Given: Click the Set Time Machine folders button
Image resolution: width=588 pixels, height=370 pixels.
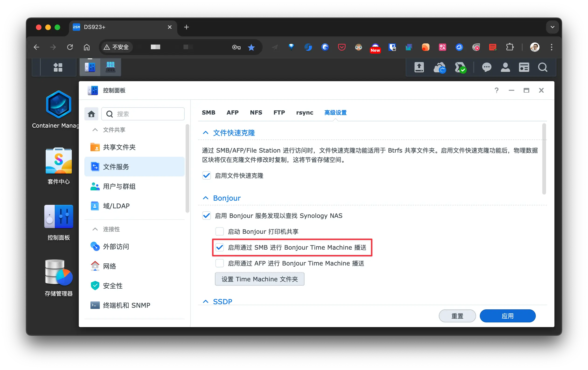Looking at the screenshot, I should tap(259, 279).
